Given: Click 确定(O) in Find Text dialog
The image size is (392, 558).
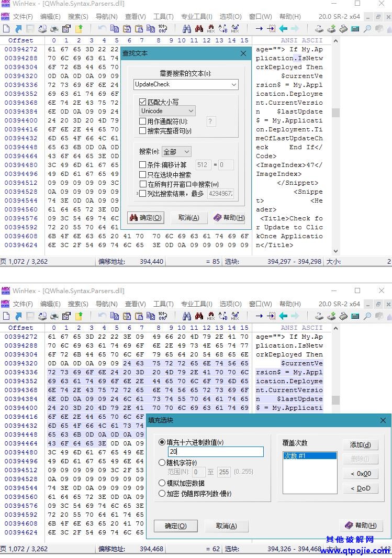Looking at the screenshot, I should click(x=146, y=217).
